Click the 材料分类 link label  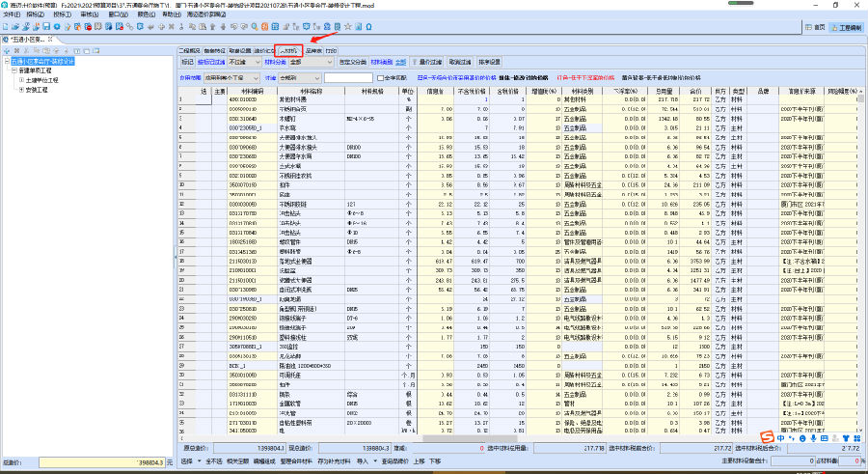275,62
